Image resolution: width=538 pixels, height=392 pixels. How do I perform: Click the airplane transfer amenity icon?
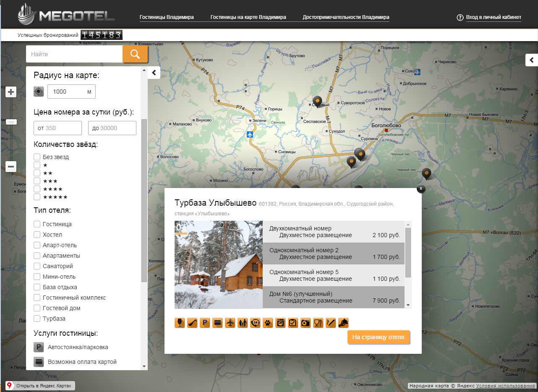coord(230,323)
